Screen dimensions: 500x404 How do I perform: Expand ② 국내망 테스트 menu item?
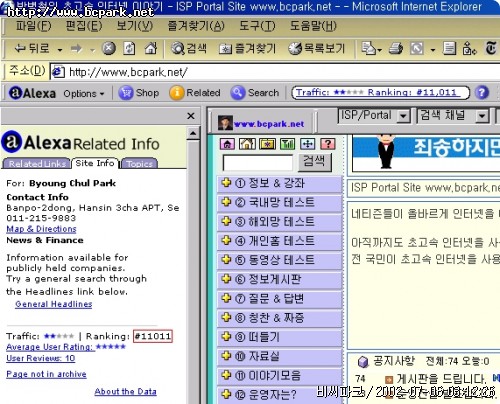click(x=279, y=202)
